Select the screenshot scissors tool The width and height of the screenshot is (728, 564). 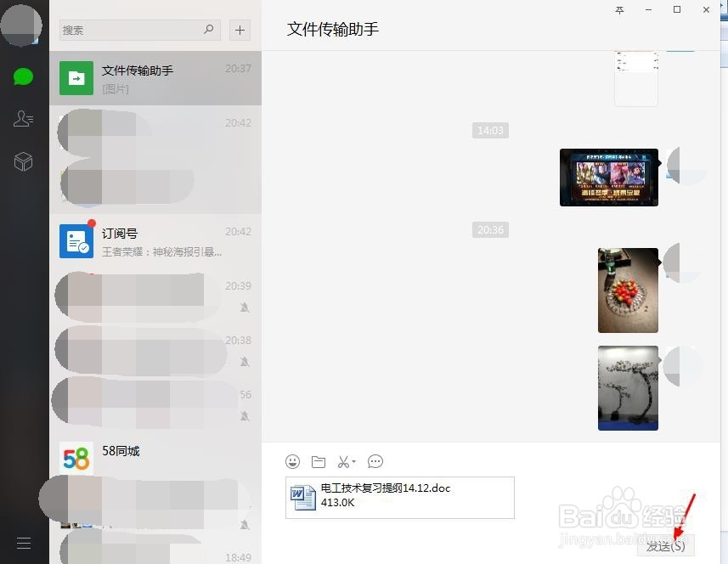[343, 461]
